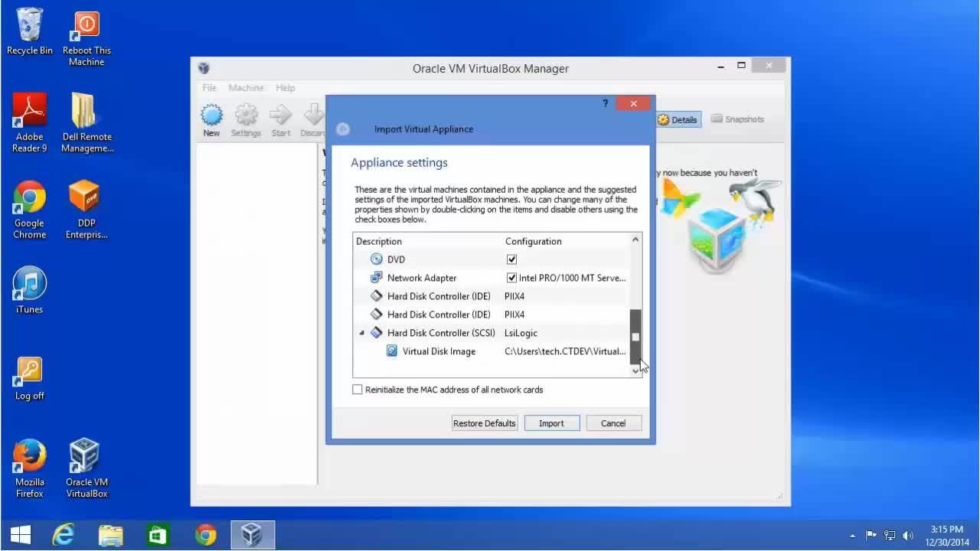Open Machine menu in VirtualBox Manager

coord(246,88)
